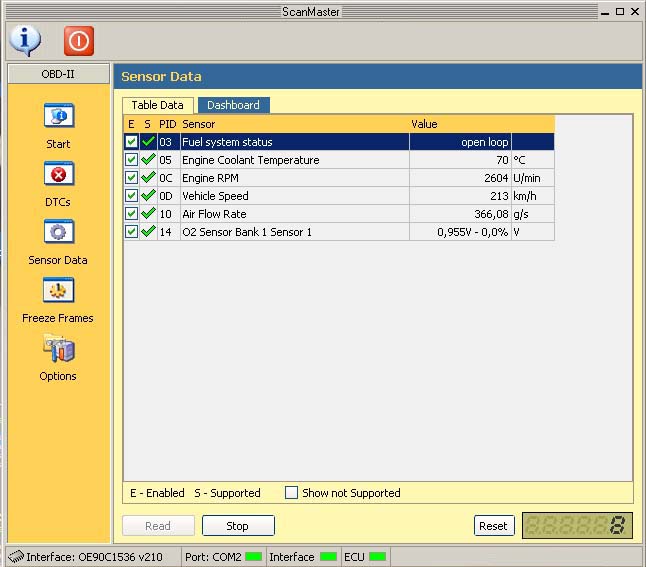Click the Sensor column header
This screenshot has width=646, height=567.
tap(199, 124)
